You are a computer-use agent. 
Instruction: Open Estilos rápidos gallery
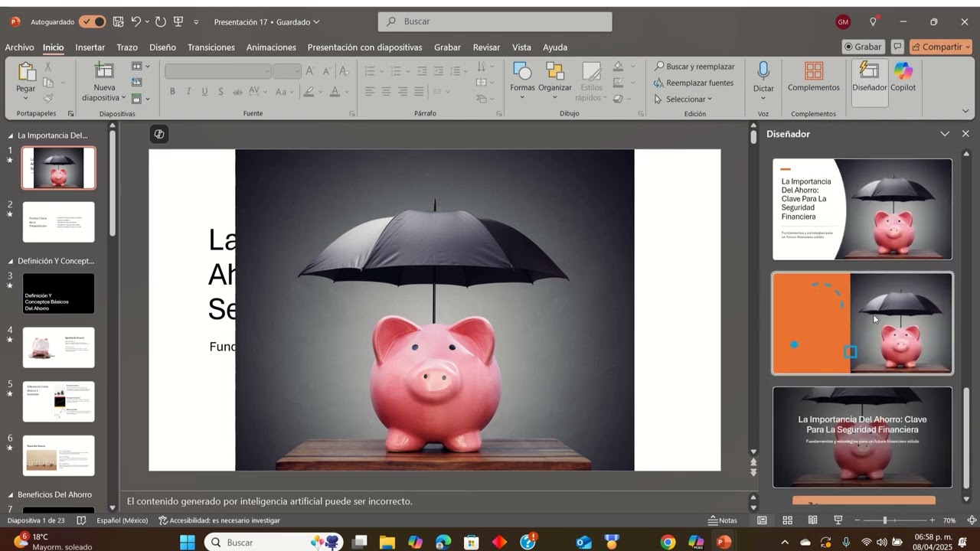tap(592, 81)
